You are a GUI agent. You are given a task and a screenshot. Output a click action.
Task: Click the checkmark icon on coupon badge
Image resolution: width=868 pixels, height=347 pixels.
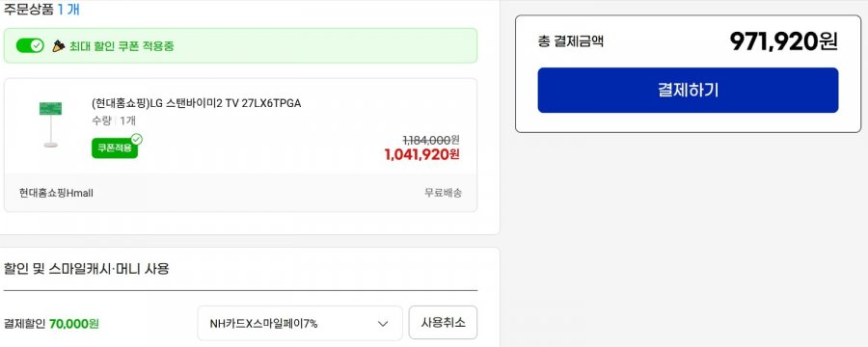(x=136, y=139)
